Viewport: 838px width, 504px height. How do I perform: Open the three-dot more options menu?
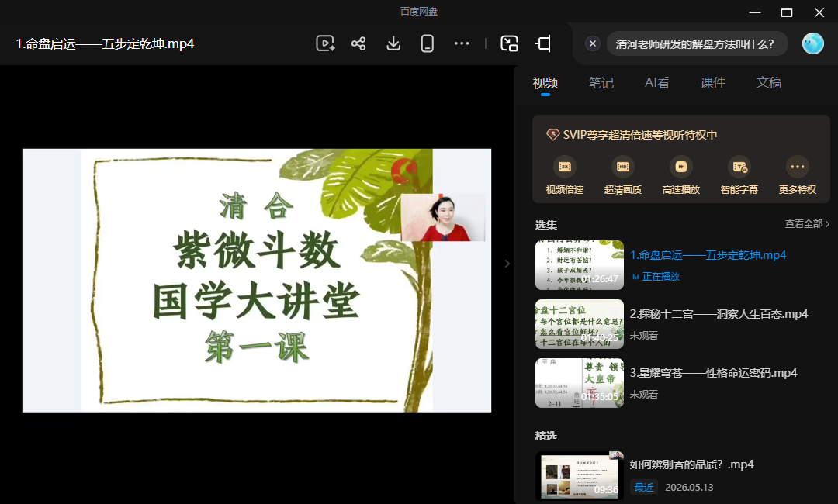tap(461, 43)
